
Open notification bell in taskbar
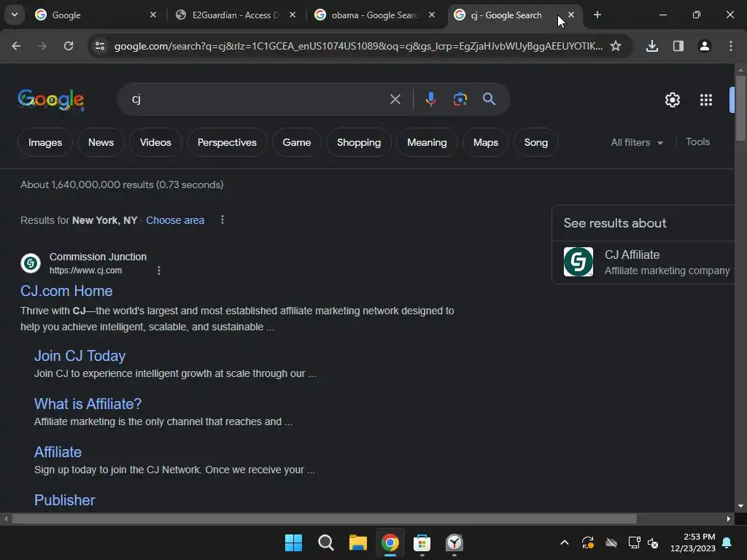[727, 542]
